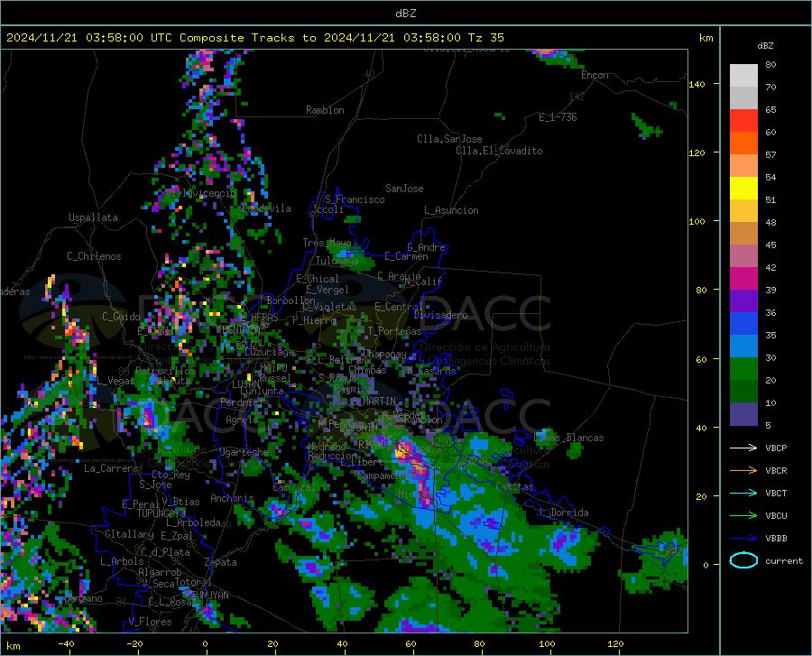Click the 'current' legend label
This screenshot has height=656, width=812.
(784, 560)
